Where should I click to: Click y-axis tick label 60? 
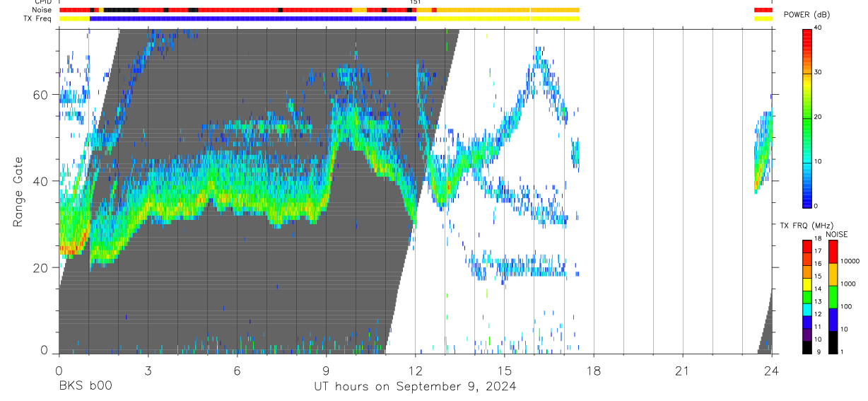pos(40,94)
